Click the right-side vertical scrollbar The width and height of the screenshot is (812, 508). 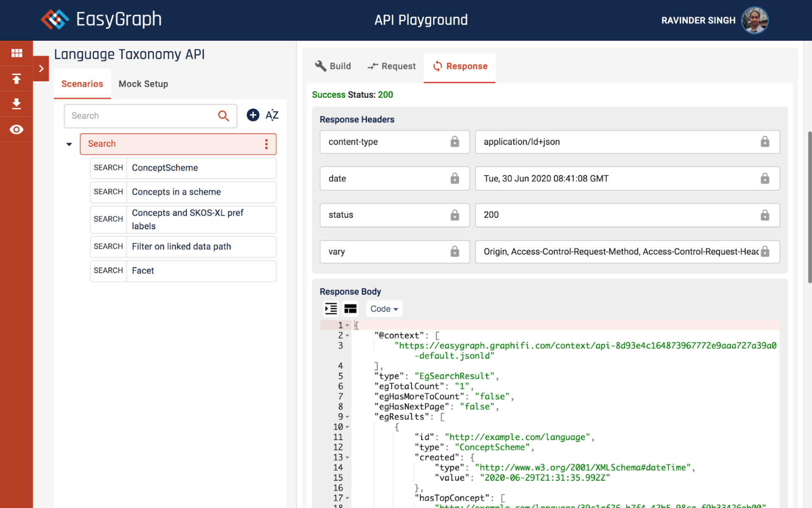(x=809, y=207)
